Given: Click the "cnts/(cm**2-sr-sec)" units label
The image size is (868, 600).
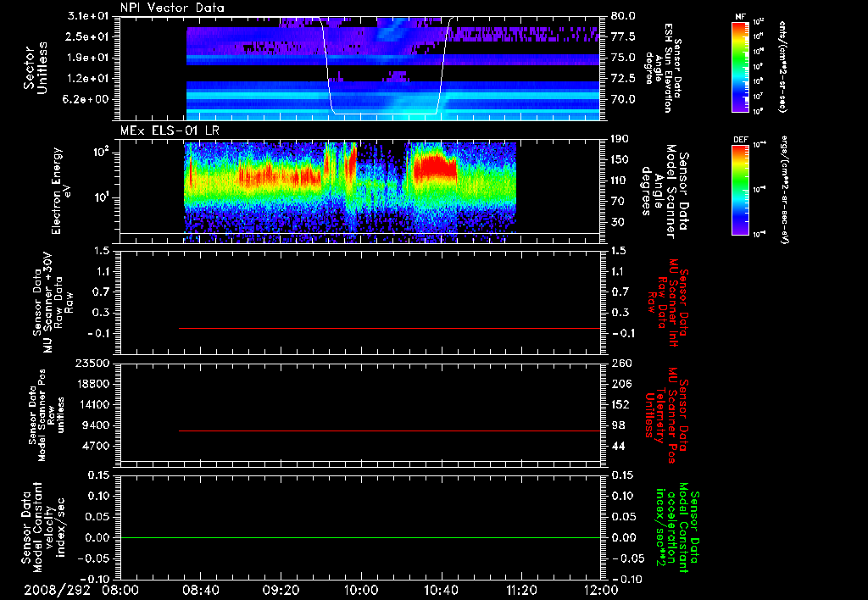Looking at the screenshot, I should click(x=782, y=67).
